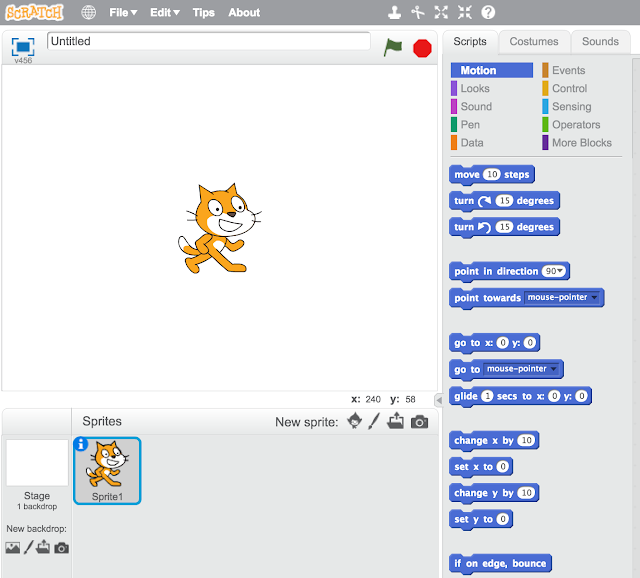This screenshot has height=578, width=640.
Task: Click the go to x: y: block
Action: tap(494, 343)
